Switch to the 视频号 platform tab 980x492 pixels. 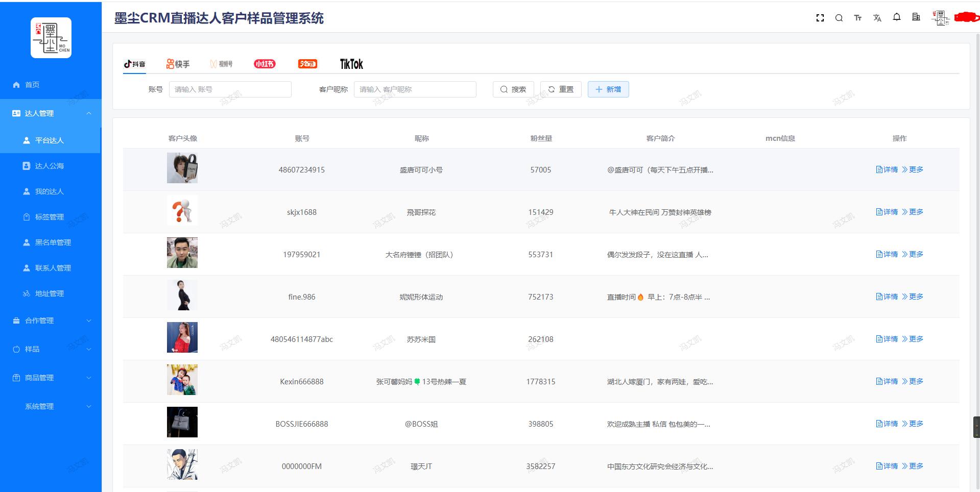click(221, 64)
